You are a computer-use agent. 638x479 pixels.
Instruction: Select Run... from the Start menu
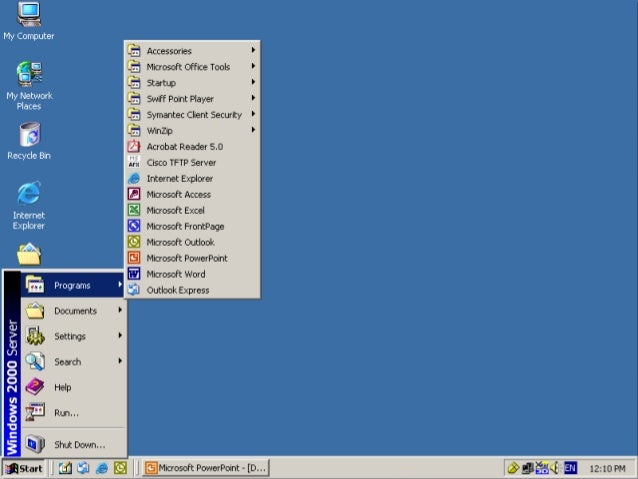pyautogui.click(x=66, y=412)
